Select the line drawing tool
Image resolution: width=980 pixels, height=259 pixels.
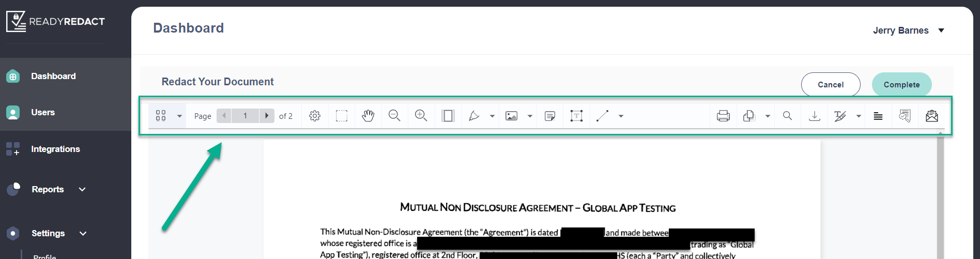603,116
